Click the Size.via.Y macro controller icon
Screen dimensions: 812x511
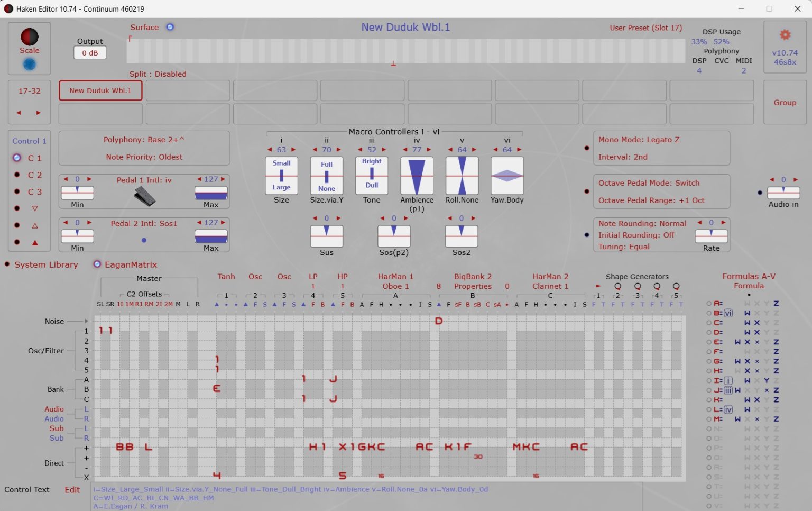[x=327, y=176]
